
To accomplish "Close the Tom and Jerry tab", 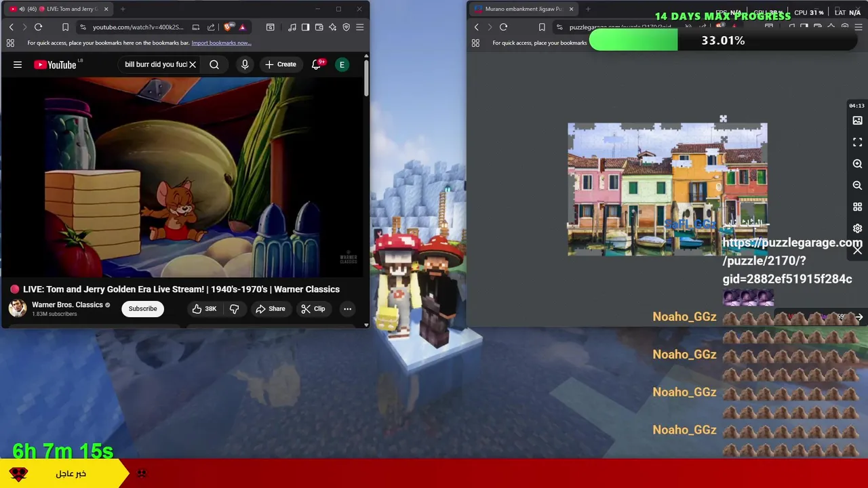I will tap(106, 9).
